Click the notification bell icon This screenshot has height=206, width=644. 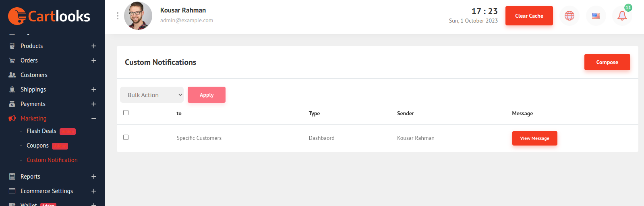pos(622,16)
